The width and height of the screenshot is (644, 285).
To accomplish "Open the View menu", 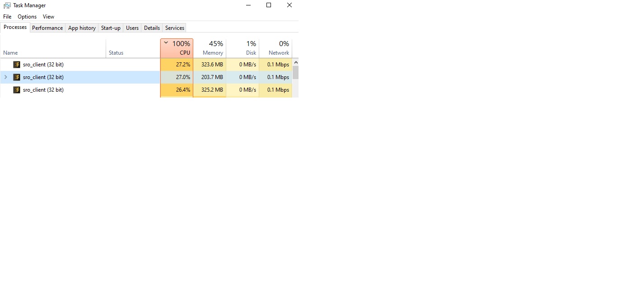I will coord(48,17).
